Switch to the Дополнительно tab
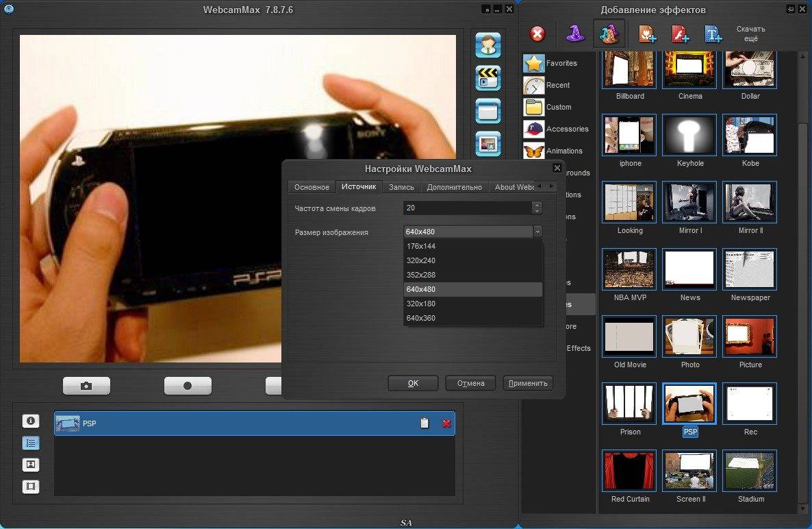This screenshot has height=529, width=812. [x=454, y=187]
